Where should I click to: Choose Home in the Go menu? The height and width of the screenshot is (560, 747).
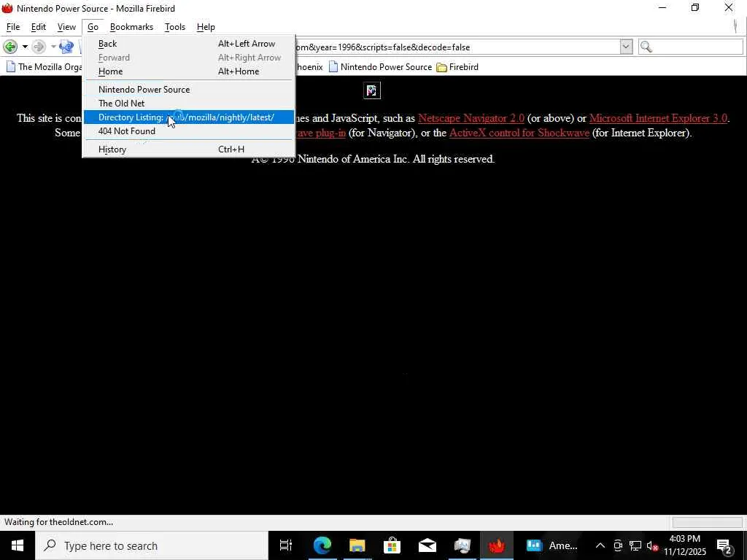189,71
